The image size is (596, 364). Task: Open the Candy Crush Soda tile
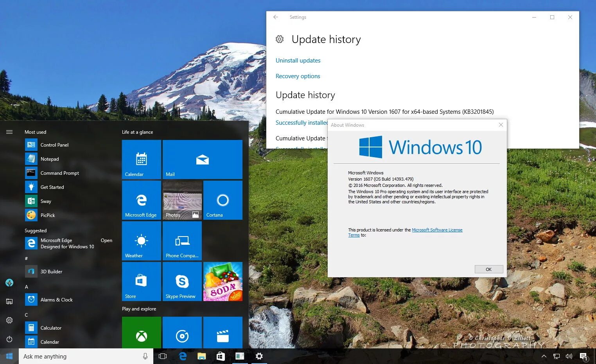point(223,282)
